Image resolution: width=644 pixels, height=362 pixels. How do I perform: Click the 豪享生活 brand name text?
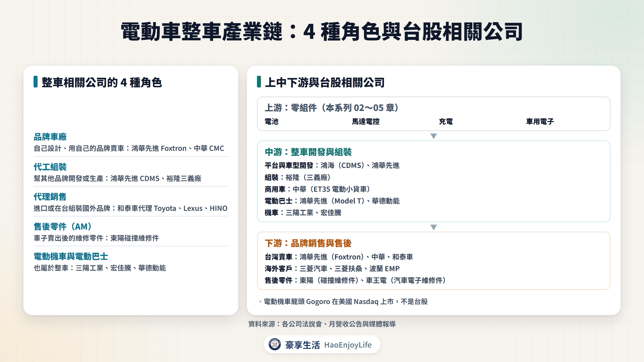[x=303, y=345]
